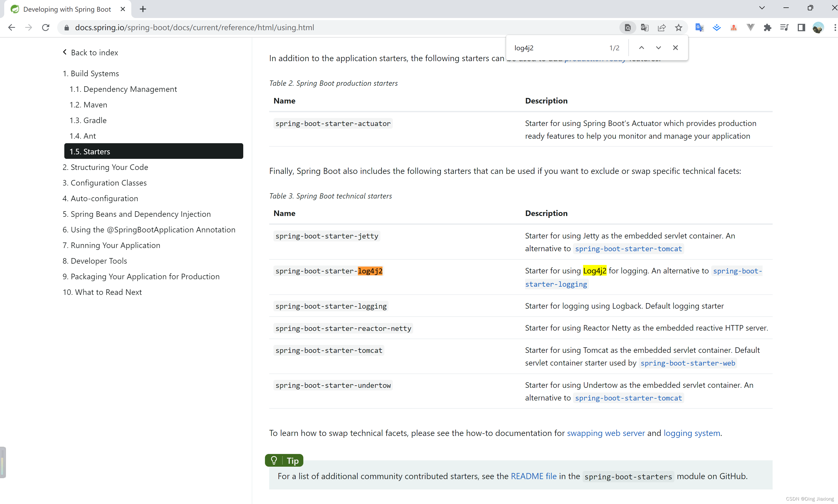
Task: Go to 8. Developer Tools
Action: (95, 261)
